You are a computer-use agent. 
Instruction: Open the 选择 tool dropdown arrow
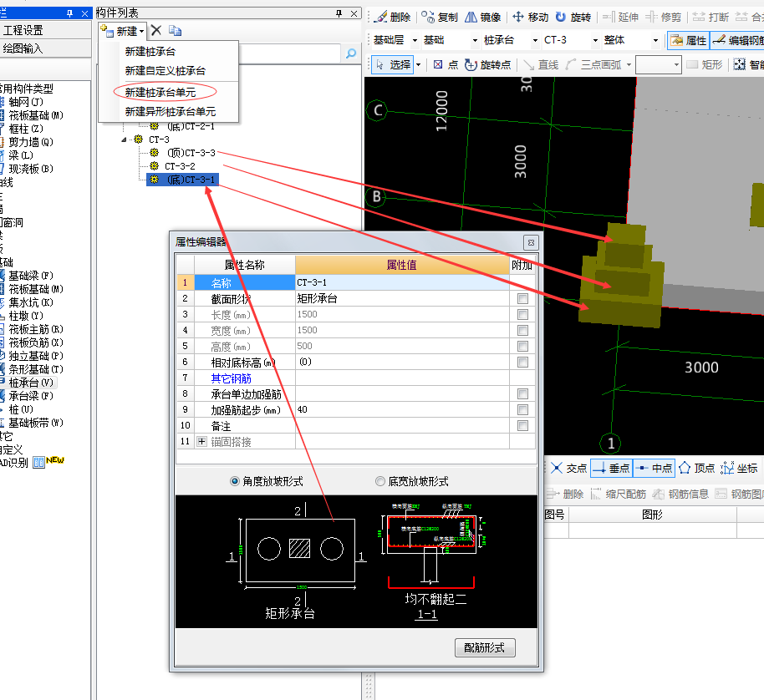coord(418,64)
